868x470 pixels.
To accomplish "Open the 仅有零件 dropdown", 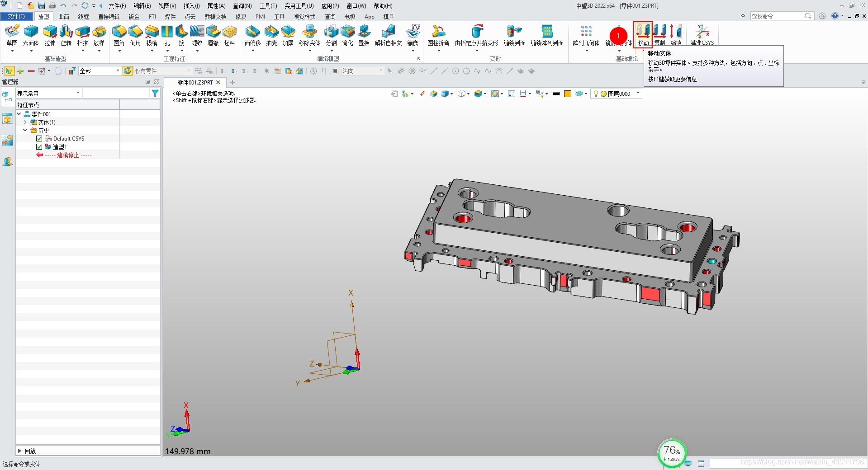I will click(189, 70).
